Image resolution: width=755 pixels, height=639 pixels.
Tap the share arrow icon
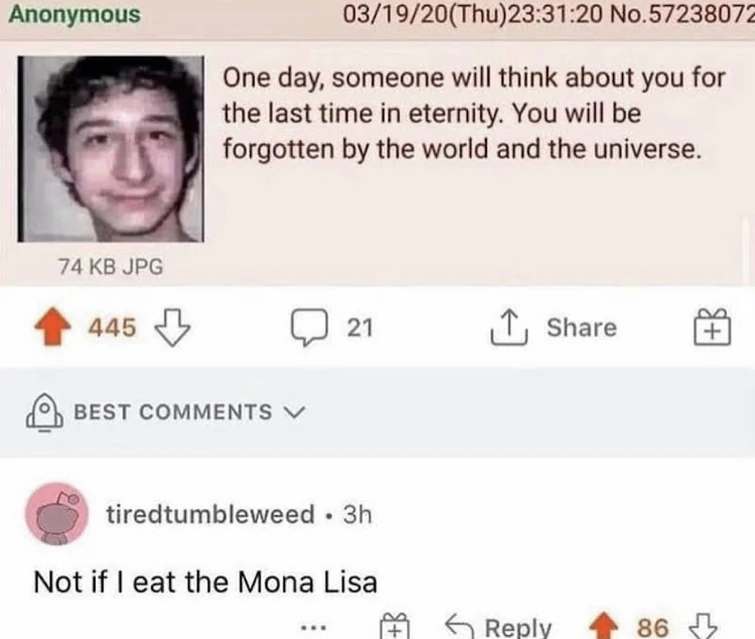point(512,327)
